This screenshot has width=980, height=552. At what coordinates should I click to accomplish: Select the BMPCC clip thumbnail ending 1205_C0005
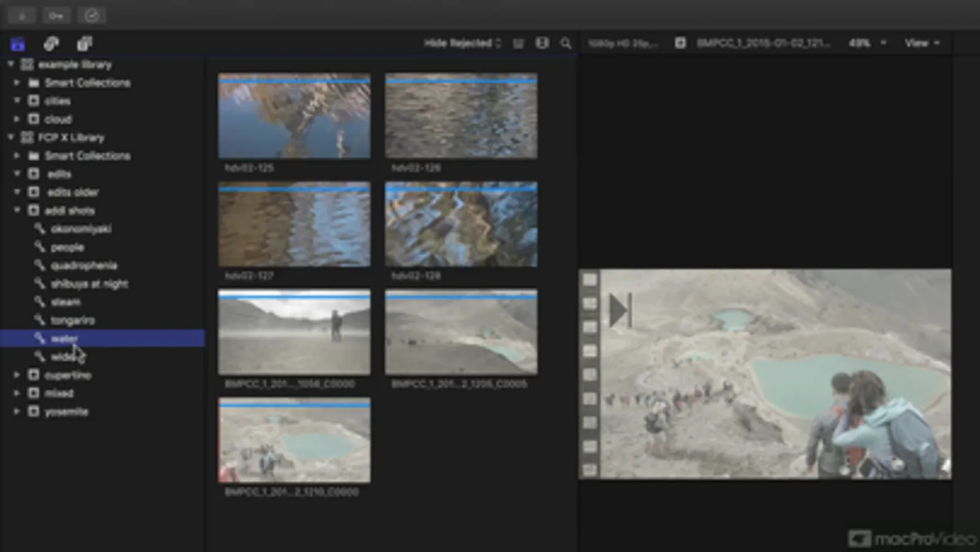click(x=461, y=332)
